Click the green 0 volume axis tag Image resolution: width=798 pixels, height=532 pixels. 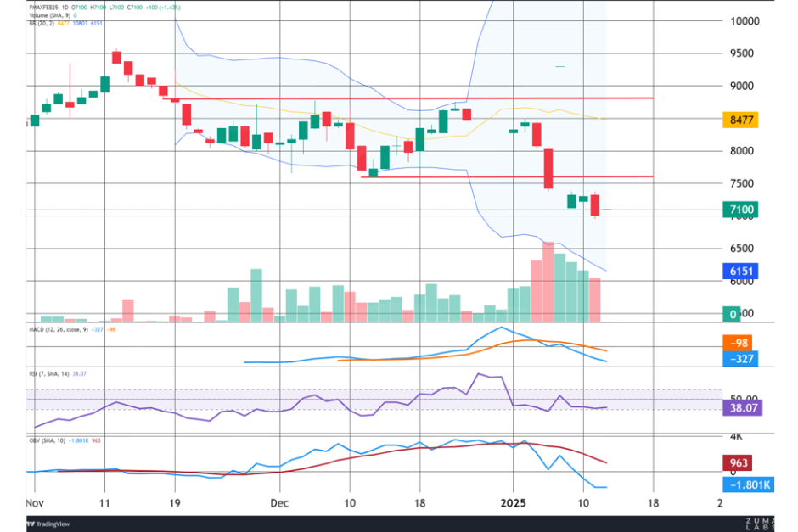point(733,314)
